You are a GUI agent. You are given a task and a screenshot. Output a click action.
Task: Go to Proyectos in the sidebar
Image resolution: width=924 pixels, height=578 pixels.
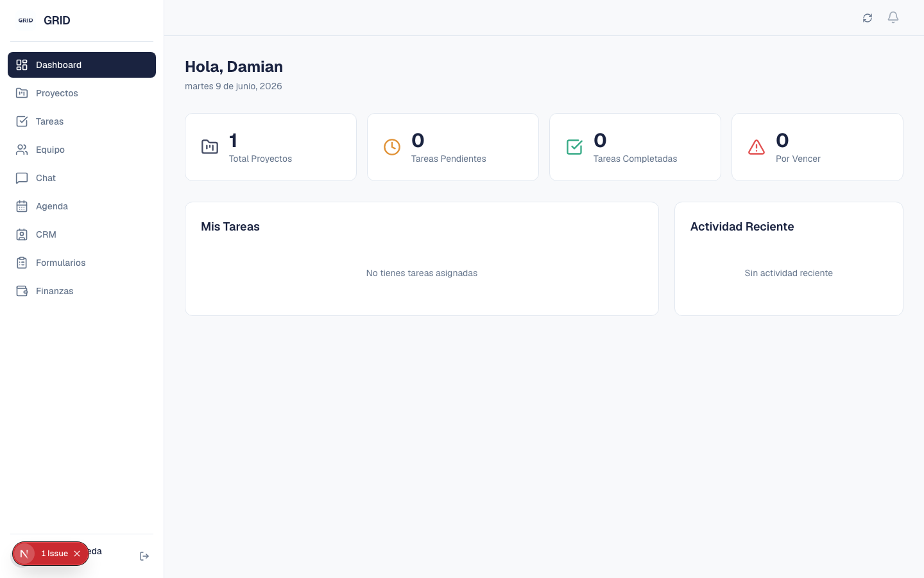(x=81, y=93)
